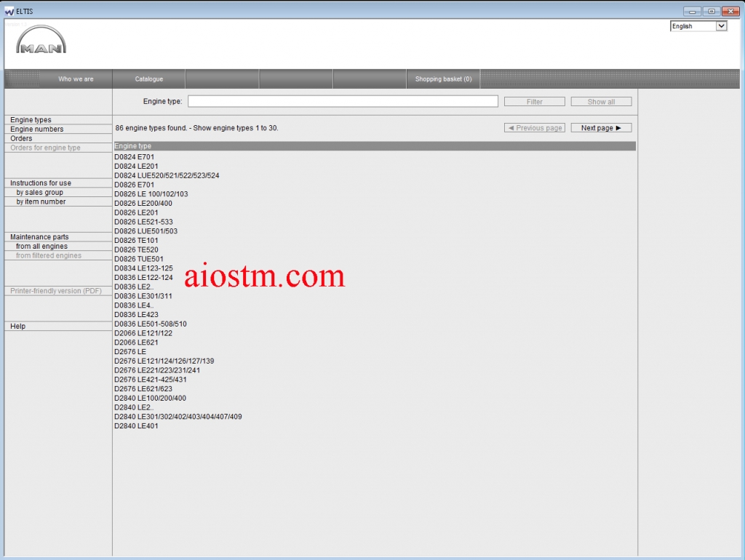Click the MAN logo

[x=41, y=39]
